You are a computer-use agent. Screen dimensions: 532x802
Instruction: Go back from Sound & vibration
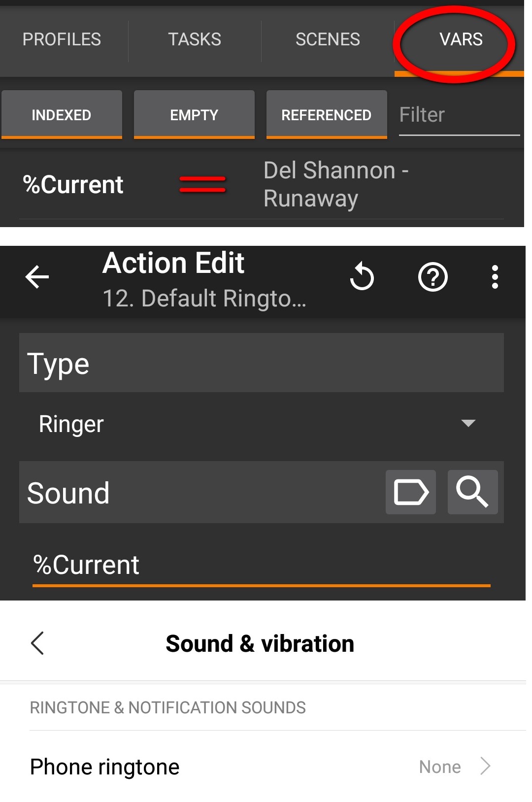37,643
